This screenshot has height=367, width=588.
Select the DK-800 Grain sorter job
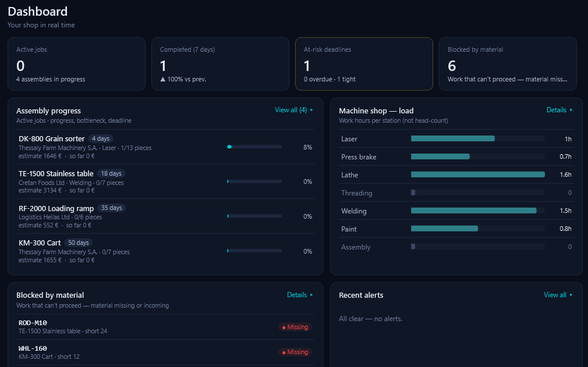coord(165,147)
